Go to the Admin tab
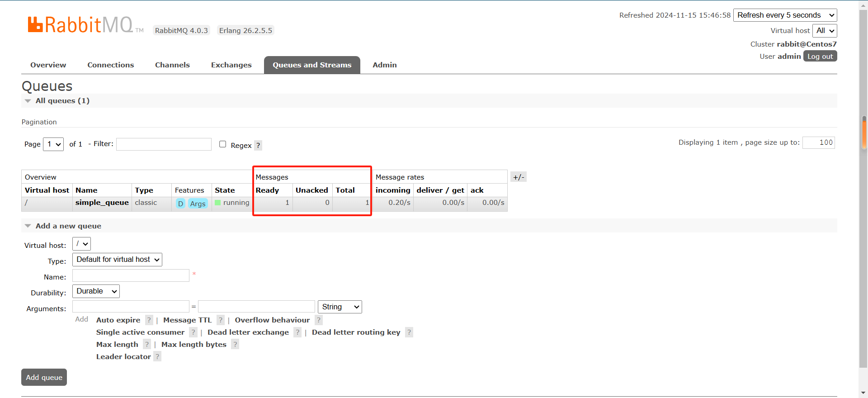 click(385, 65)
